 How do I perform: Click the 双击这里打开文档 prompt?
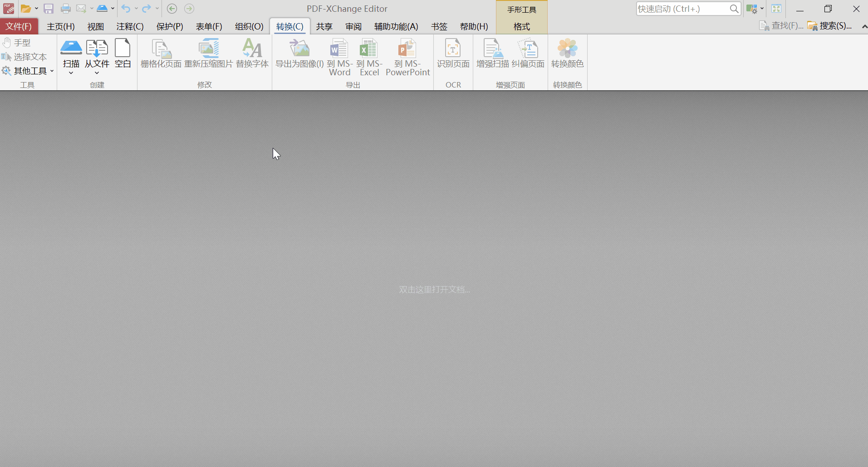click(434, 290)
